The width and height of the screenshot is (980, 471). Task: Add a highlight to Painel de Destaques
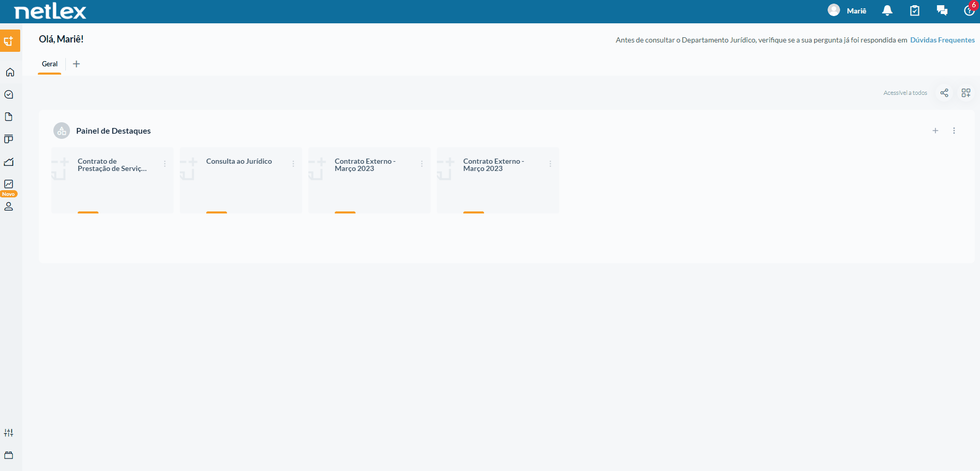click(x=935, y=131)
